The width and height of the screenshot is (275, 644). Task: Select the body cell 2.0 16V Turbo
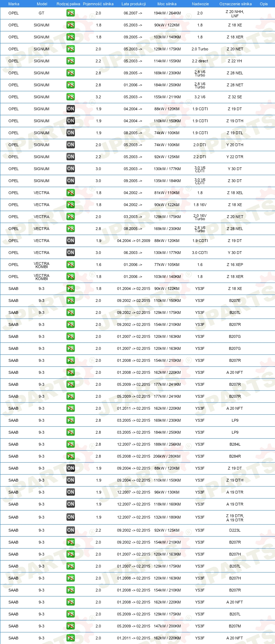point(200,217)
